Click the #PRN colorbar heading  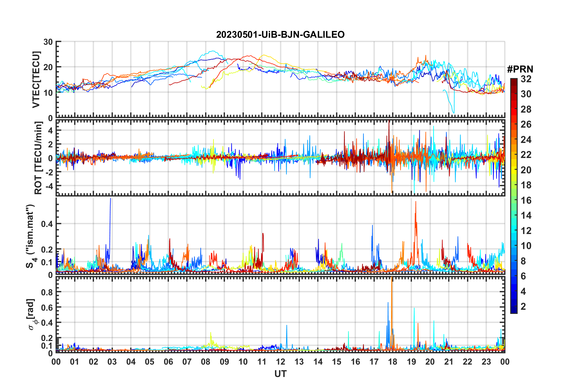(x=520, y=69)
